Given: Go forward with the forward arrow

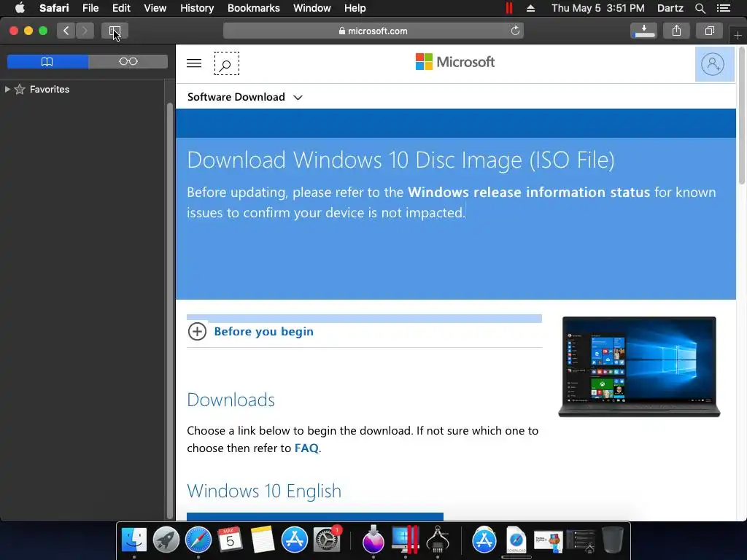Looking at the screenshot, I should 85,31.
